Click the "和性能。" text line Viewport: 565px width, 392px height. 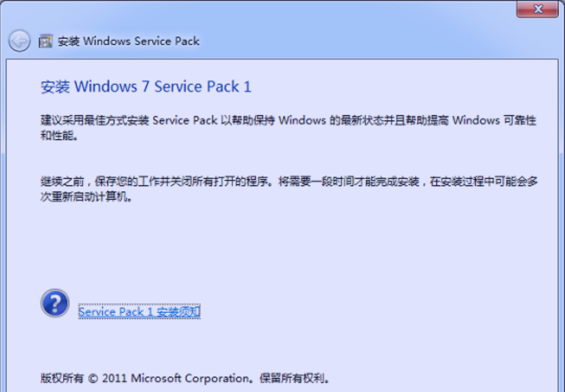point(59,135)
